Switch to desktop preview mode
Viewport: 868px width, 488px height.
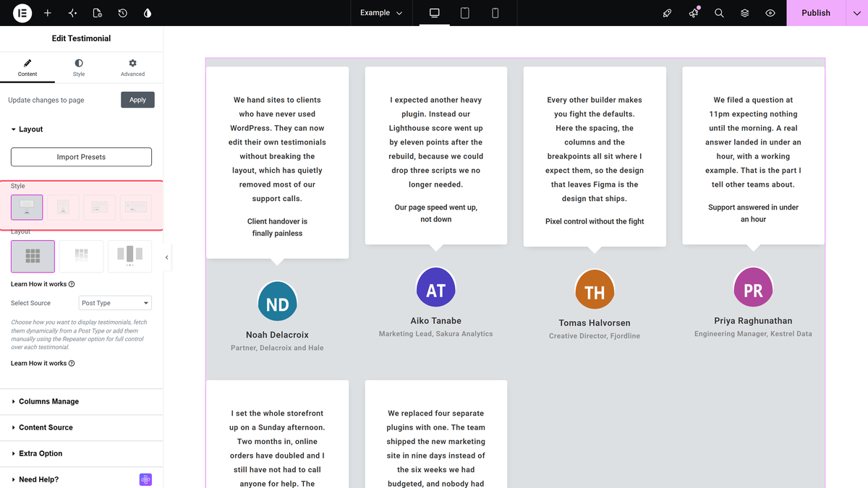pyautogui.click(x=435, y=13)
